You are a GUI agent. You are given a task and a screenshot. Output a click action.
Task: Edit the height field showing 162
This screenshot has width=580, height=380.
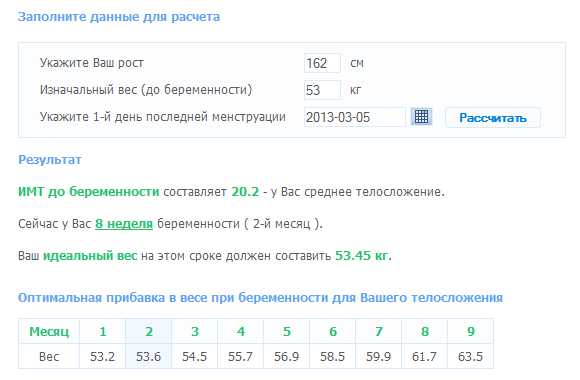click(322, 63)
